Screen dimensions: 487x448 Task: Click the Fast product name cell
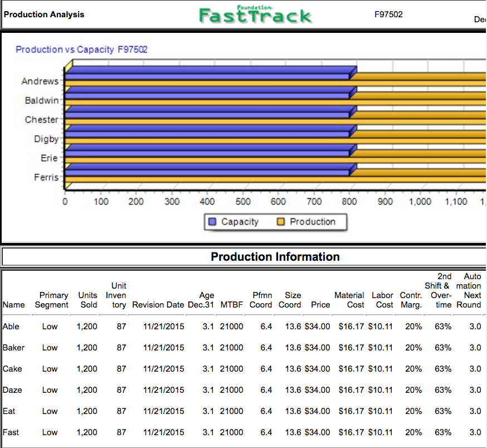tap(11, 432)
